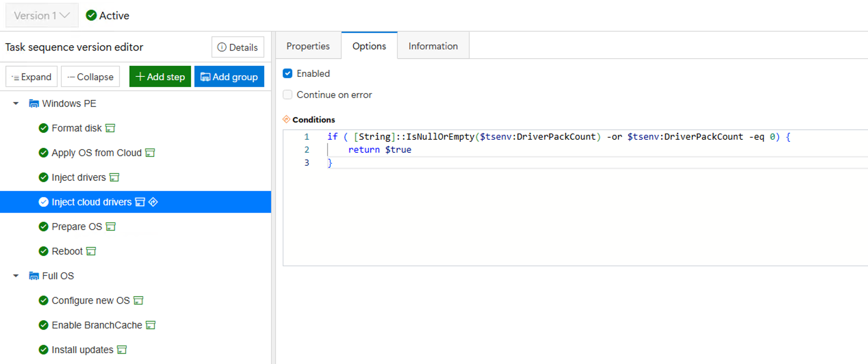Click the package icon next to Reboot step
Screen dimensions: 868x364
tap(91, 251)
